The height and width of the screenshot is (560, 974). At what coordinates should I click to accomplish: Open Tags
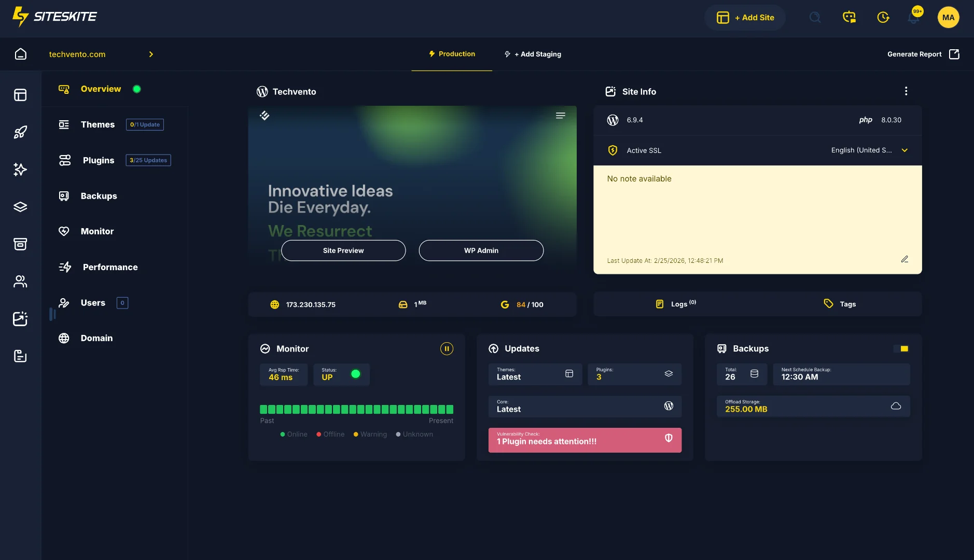tap(840, 304)
